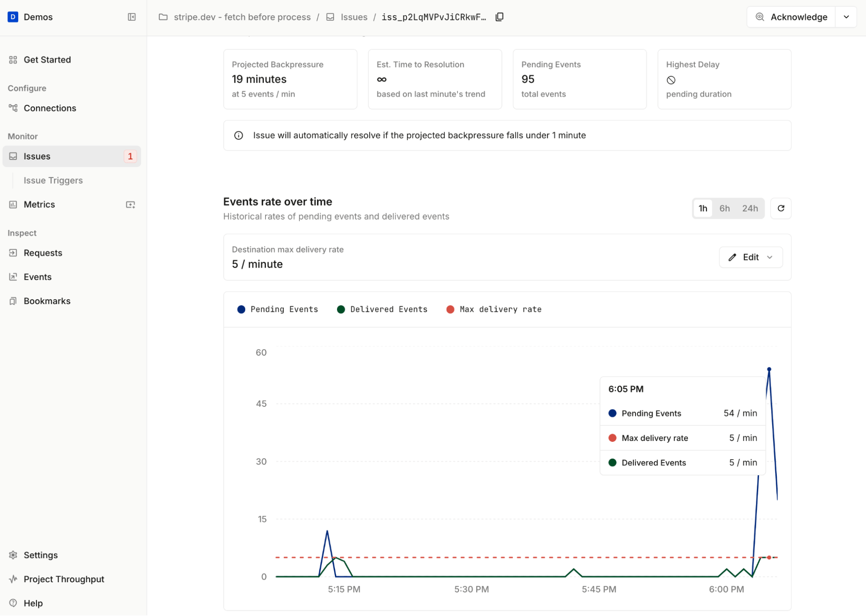
Task: Collapse the left sidebar panel
Action: [131, 17]
